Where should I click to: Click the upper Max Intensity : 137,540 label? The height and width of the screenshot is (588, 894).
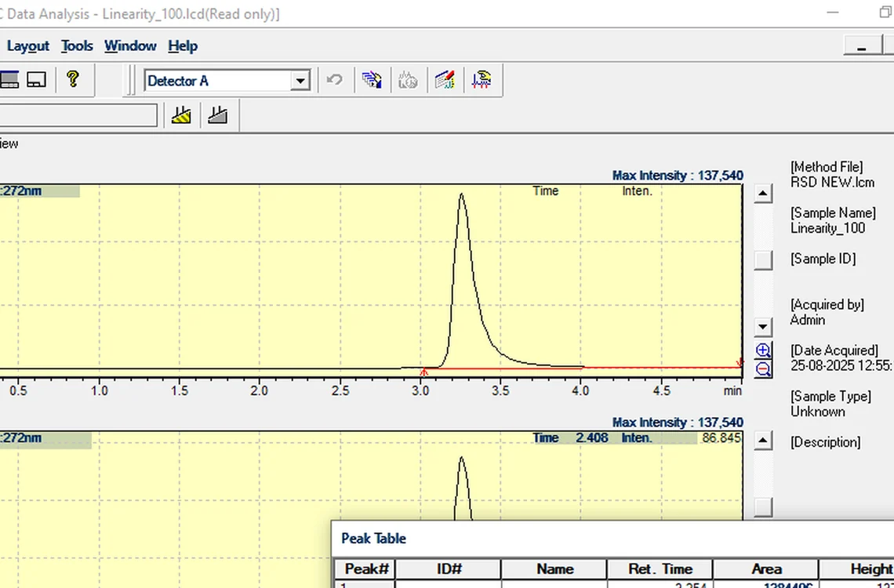[678, 176]
